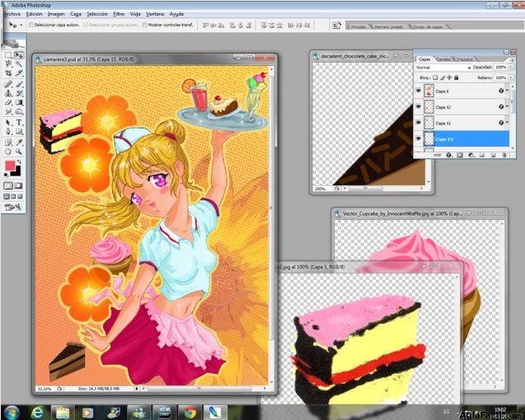Viewport: 525px width, 420px height.
Task: Hide layer Capa 12 with eye icon
Action: tap(419, 107)
